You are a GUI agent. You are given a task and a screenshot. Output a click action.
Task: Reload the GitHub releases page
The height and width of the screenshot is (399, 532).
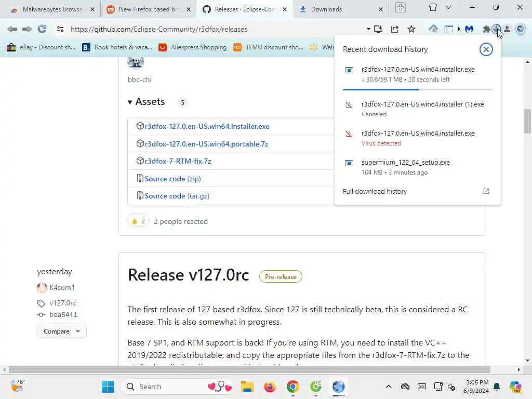[x=42, y=29]
